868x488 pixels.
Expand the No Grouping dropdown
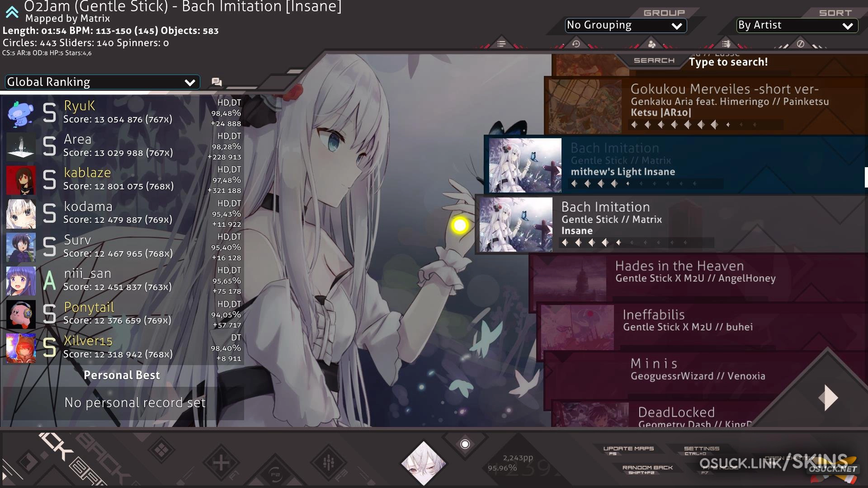pos(625,25)
